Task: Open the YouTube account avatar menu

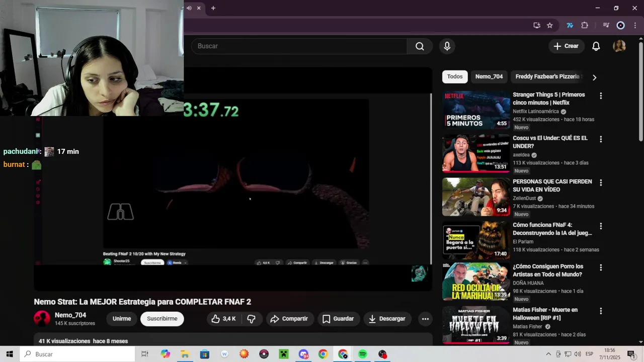Action: [619, 46]
